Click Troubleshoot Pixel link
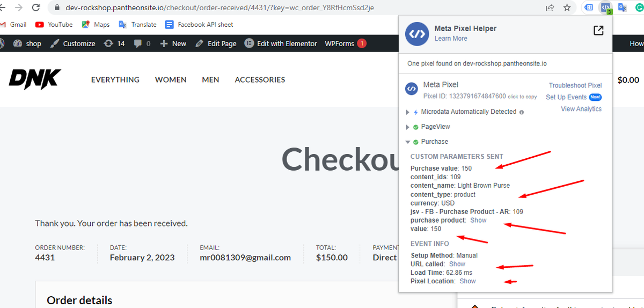Image resolution: width=644 pixels, height=308 pixels. pyautogui.click(x=575, y=85)
